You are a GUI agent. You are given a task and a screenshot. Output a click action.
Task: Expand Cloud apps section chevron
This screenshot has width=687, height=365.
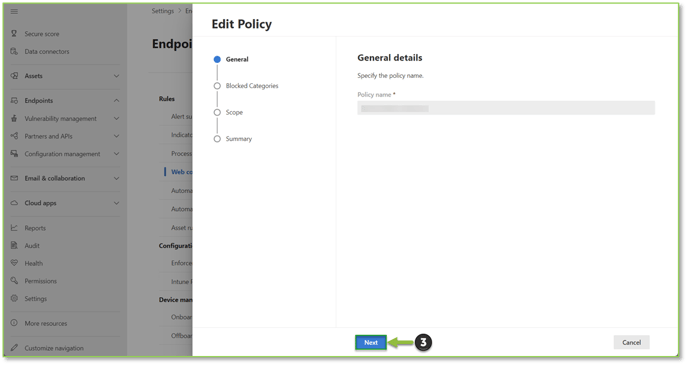pos(116,203)
